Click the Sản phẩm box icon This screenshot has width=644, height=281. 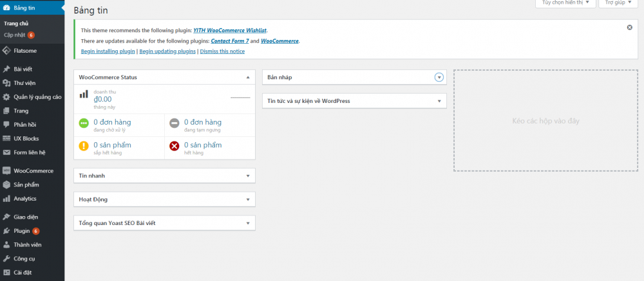click(6, 185)
